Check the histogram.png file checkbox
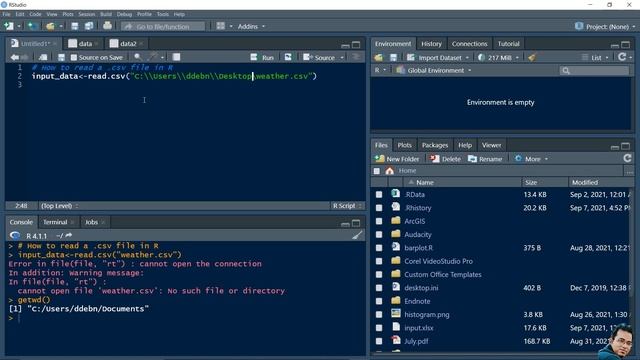This screenshot has width=640, height=360. (x=379, y=315)
